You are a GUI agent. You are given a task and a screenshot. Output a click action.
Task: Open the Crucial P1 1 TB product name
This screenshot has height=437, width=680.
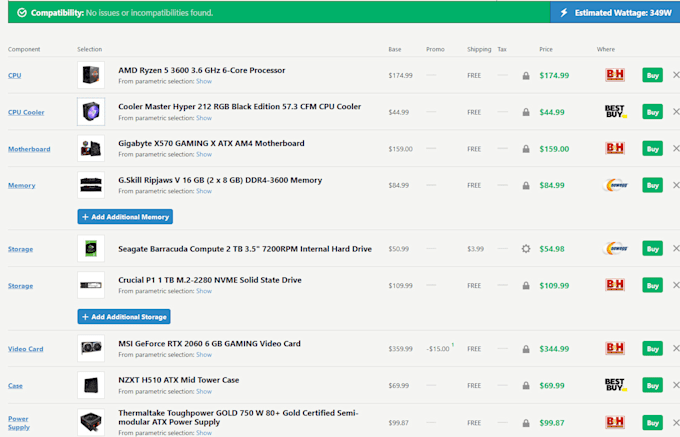210,280
